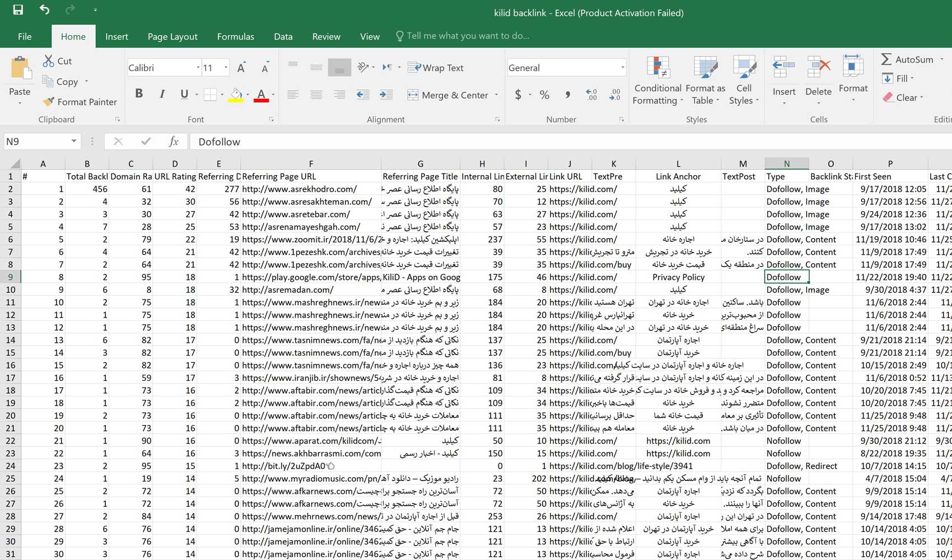Center text horizontally
This screenshot has height=560, width=952.
click(x=316, y=95)
